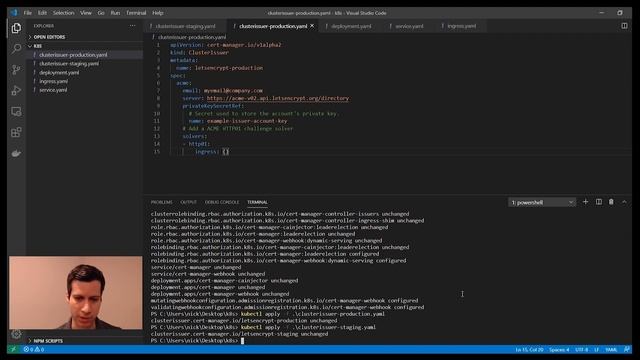Open the Search view in activity bar
The width and height of the screenshot is (640, 360).
coord(16,49)
